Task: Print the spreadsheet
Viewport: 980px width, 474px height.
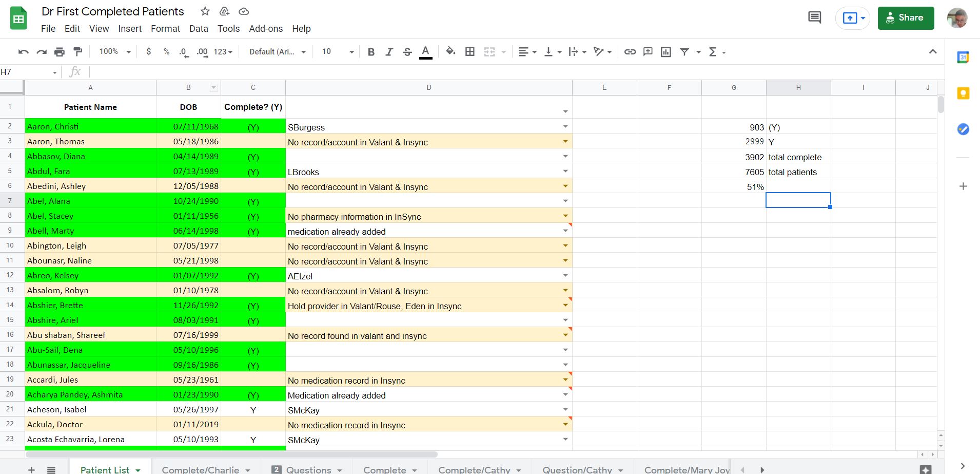Action: pos(60,52)
